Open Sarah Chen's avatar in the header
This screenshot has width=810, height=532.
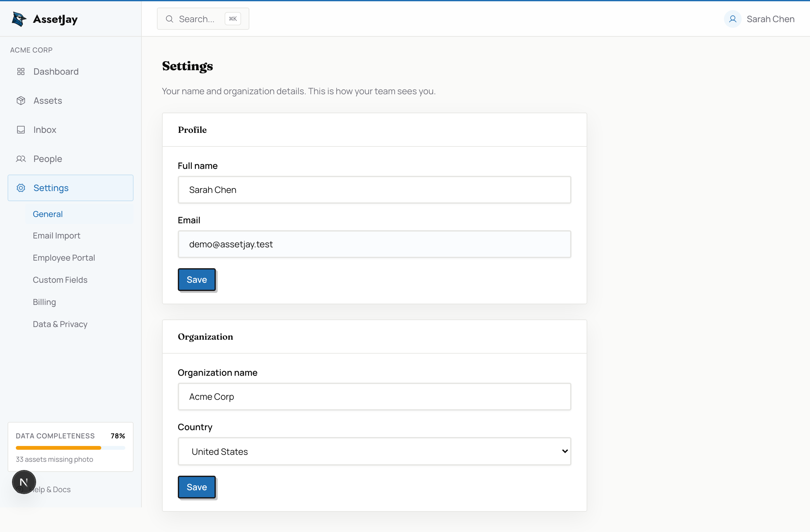[x=732, y=19]
